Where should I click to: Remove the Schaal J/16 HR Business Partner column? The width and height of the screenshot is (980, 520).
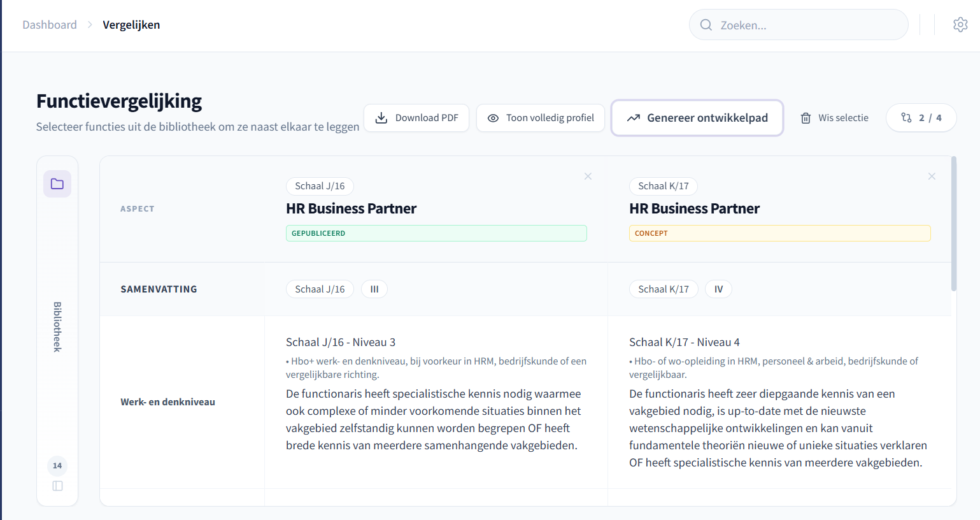(588, 177)
